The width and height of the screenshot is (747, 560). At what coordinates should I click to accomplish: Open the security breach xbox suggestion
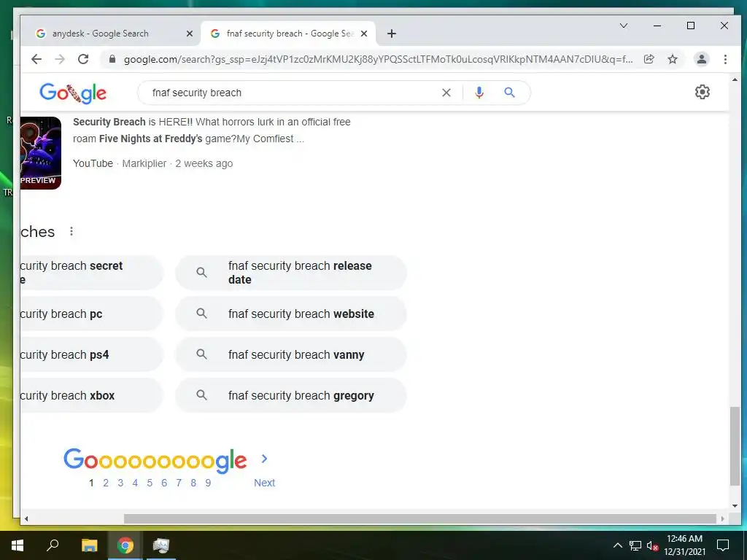pyautogui.click(x=91, y=396)
